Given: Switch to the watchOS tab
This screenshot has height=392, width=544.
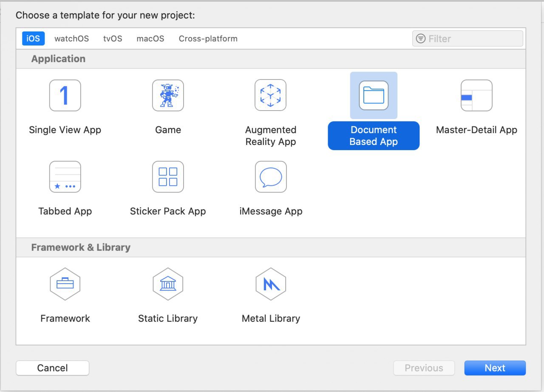Looking at the screenshot, I should (71, 39).
